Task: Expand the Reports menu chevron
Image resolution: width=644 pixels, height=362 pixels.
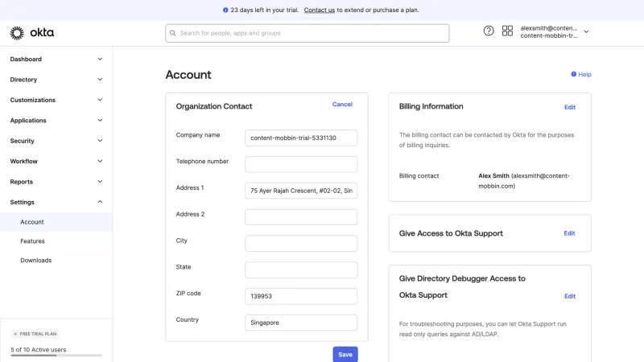Action: click(x=100, y=182)
